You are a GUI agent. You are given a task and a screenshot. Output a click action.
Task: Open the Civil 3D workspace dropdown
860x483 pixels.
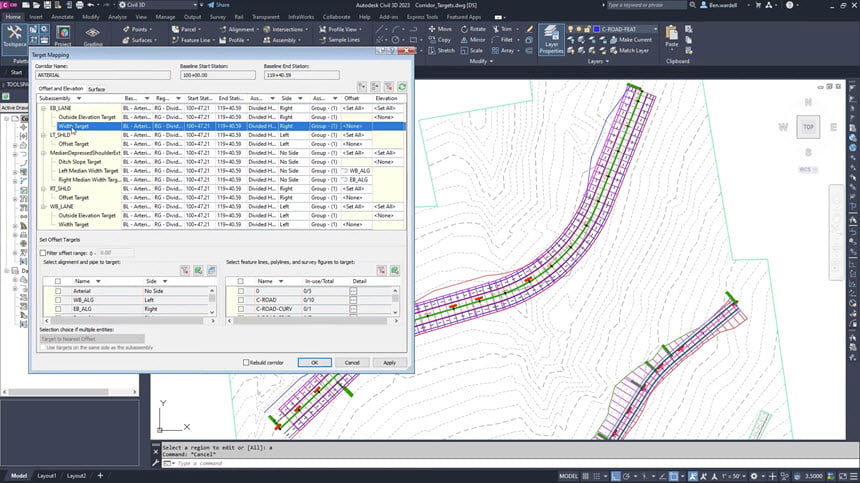194,5
